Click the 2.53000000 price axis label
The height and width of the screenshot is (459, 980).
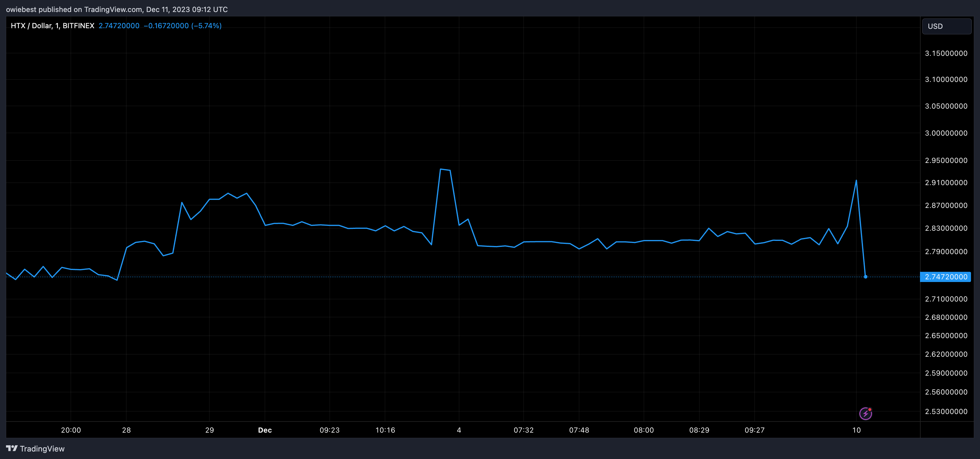pos(946,412)
